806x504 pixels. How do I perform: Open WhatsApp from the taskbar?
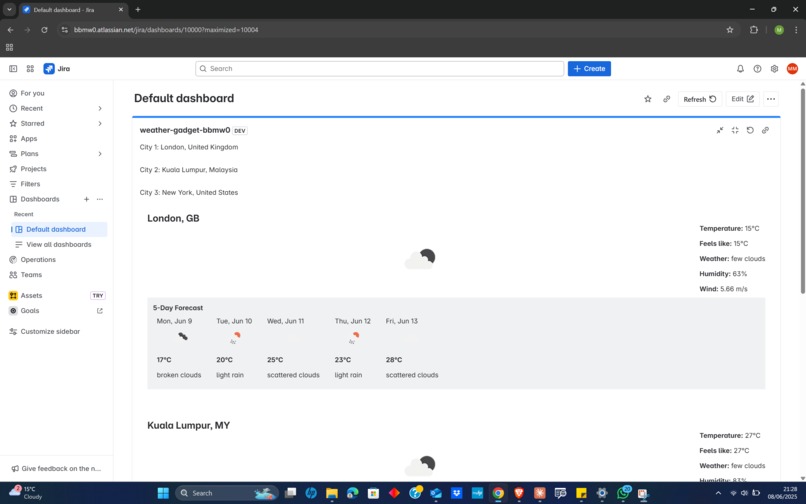tap(622, 493)
